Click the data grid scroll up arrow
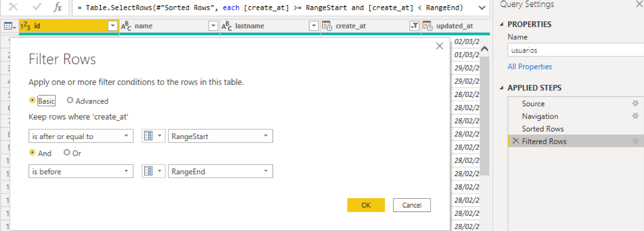The image size is (644, 231). (x=484, y=49)
